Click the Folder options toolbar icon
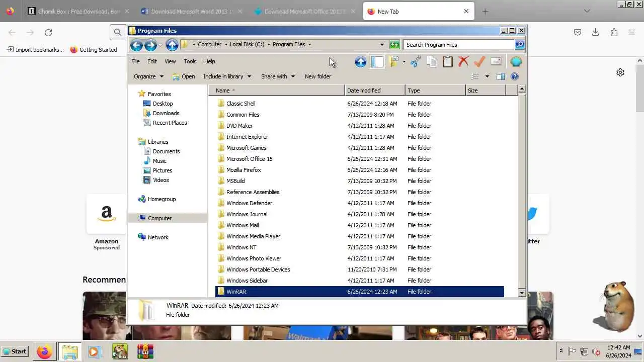 tap(394, 61)
